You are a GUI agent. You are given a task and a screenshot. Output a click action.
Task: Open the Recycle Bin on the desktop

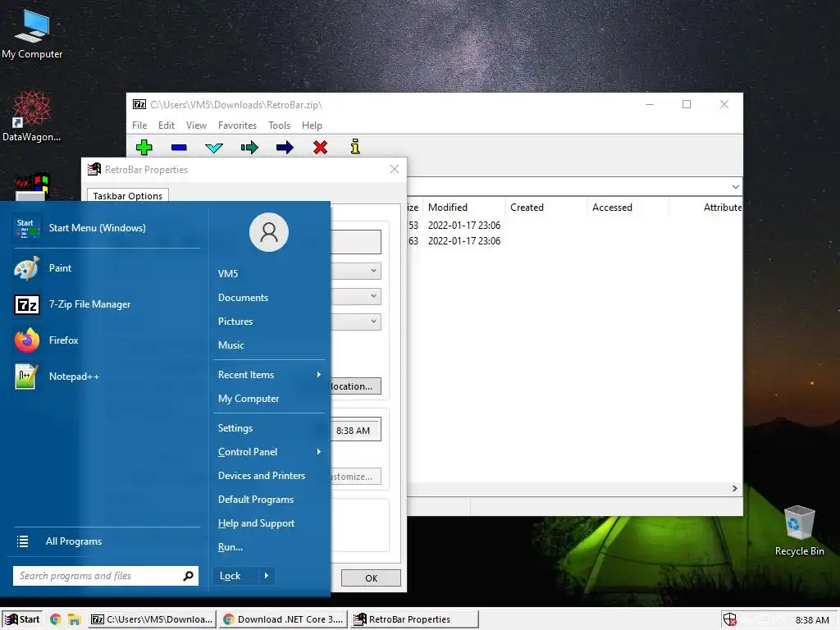[x=799, y=531]
